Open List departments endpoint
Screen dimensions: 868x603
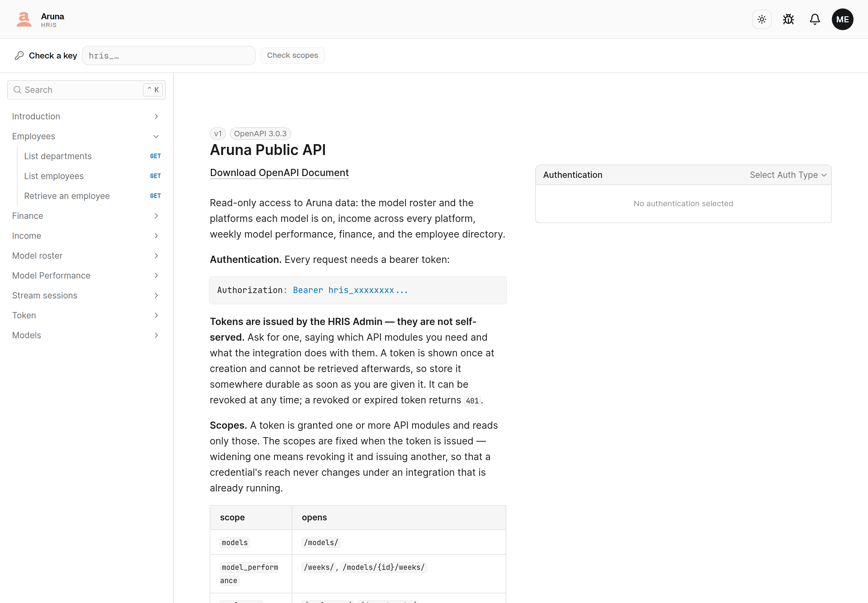pos(92,156)
